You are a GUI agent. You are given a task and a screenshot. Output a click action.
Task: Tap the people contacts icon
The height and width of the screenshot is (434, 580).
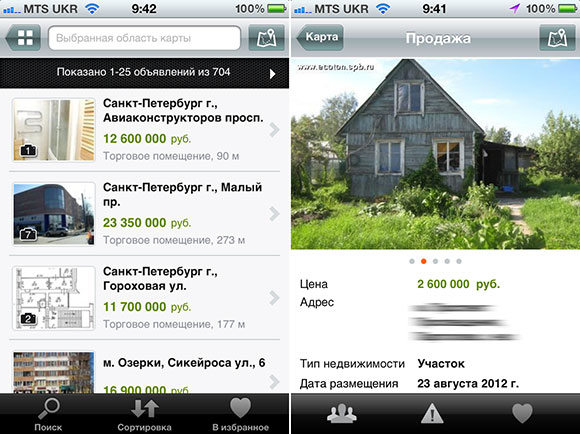click(342, 413)
